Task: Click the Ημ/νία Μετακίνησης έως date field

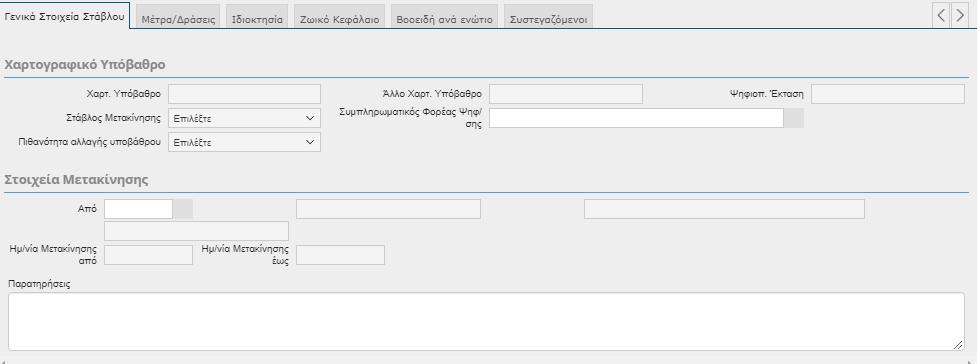Action: pos(340,255)
